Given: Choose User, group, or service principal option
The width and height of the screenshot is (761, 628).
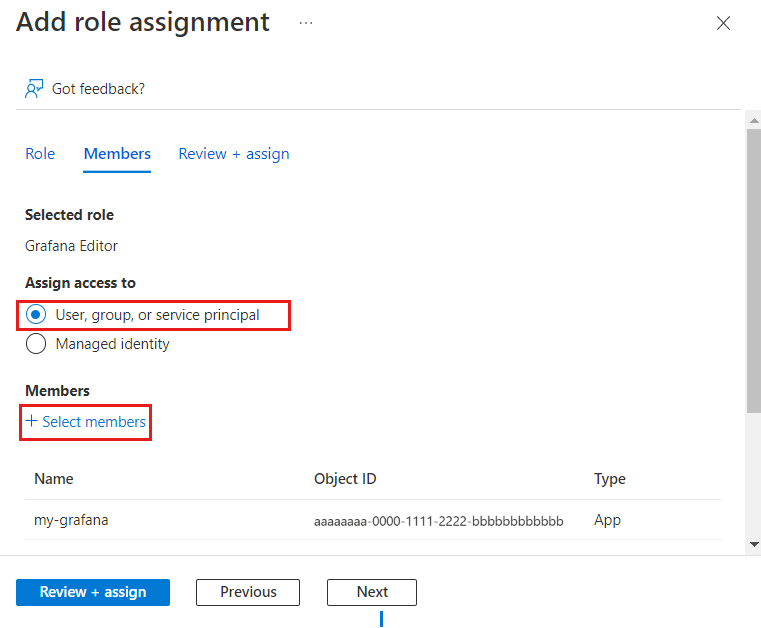Looking at the screenshot, I should (37, 315).
